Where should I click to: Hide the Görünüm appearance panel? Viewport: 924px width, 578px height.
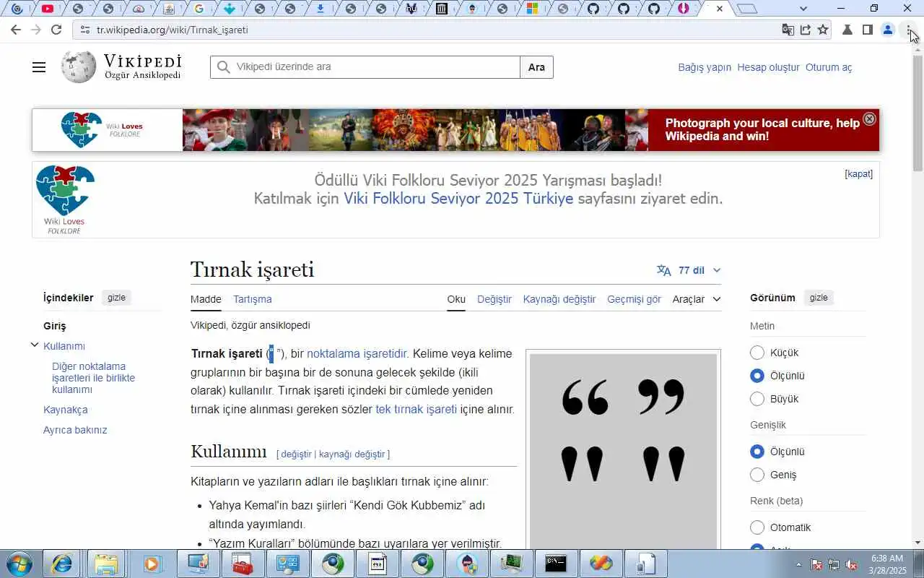coord(819,298)
